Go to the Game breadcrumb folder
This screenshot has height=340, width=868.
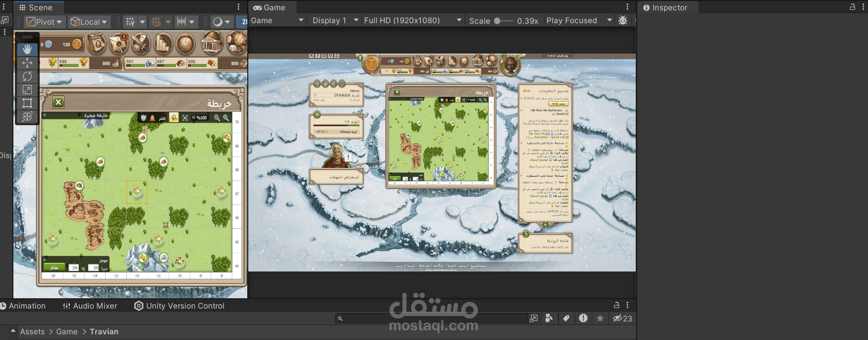point(67,332)
